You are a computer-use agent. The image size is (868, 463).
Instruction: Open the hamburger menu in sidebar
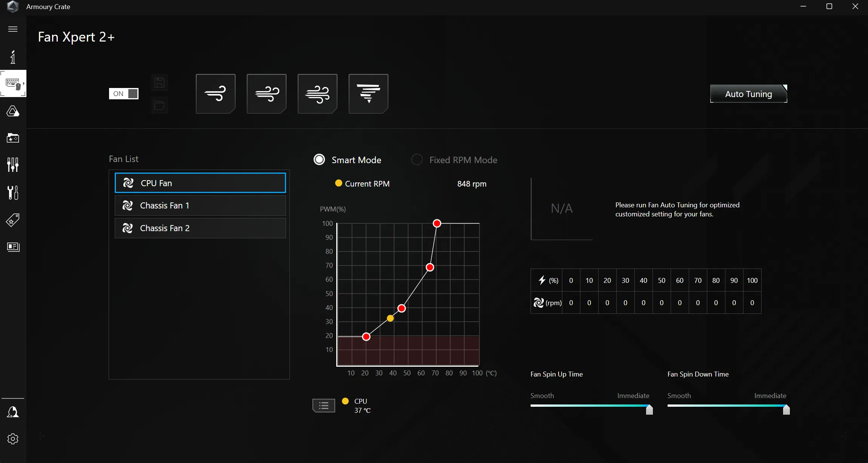(13, 29)
